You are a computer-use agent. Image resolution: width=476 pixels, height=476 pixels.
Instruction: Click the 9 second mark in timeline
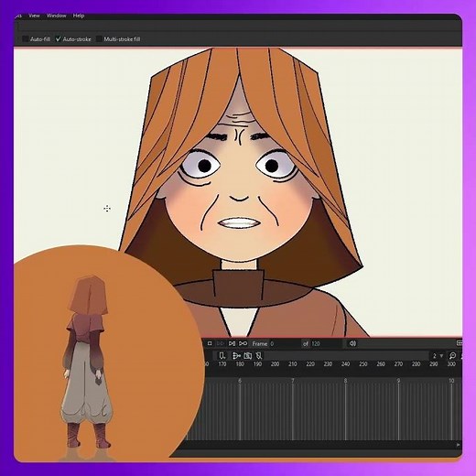click(398, 381)
